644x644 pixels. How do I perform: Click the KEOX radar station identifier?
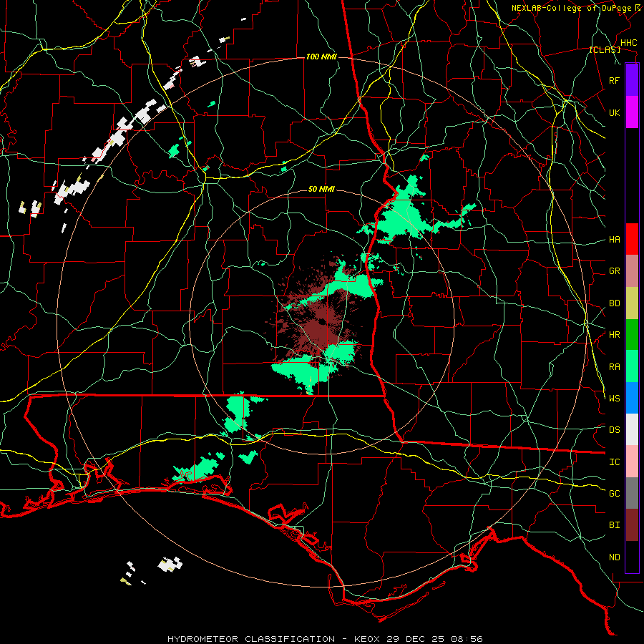coord(368,639)
